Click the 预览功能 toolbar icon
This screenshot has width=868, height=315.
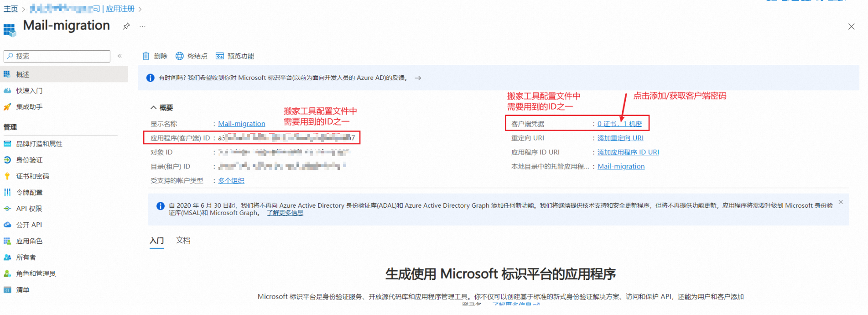[220, 56]
